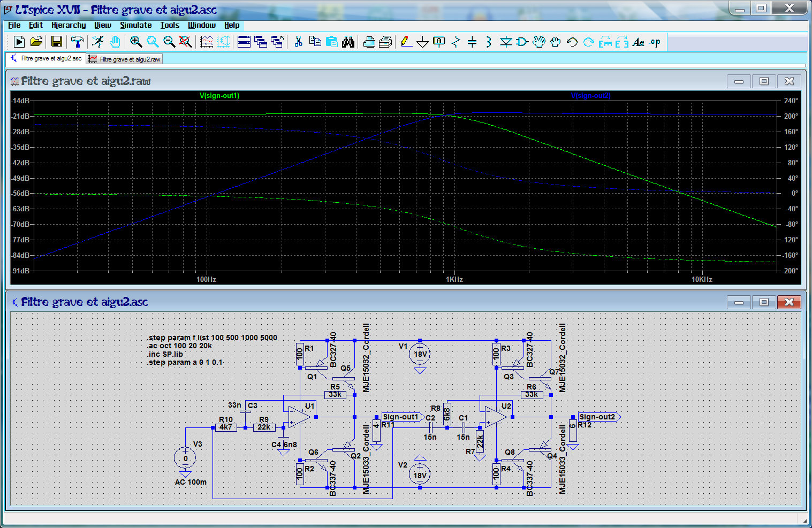This screenshot has height=528, width=812.
Task: Minimize the Filtre grave et aigu2.asc schematic pane
Action: tap(739, 302)
